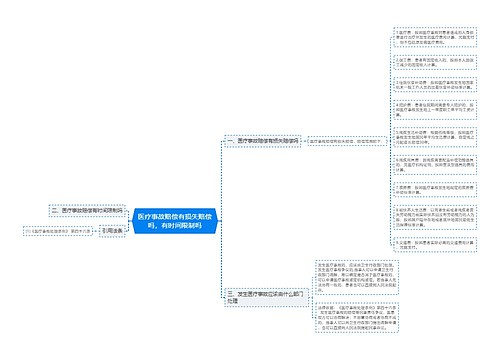Click the 3.住院伙食补助费 node
500x360 pixels.
[x=435, y=85]
